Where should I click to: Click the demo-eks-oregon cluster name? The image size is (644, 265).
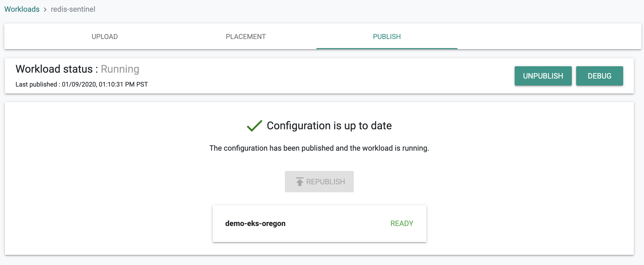pyautogui.click(x=255, y=223)
